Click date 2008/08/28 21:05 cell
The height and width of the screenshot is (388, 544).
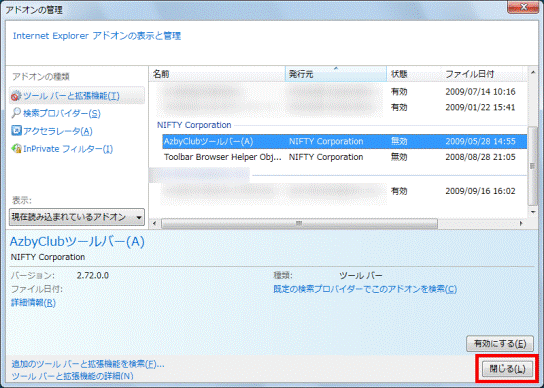pos(481,157)
